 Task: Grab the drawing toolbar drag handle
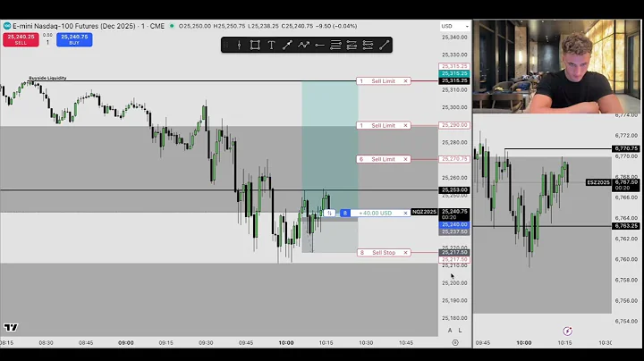225,45
